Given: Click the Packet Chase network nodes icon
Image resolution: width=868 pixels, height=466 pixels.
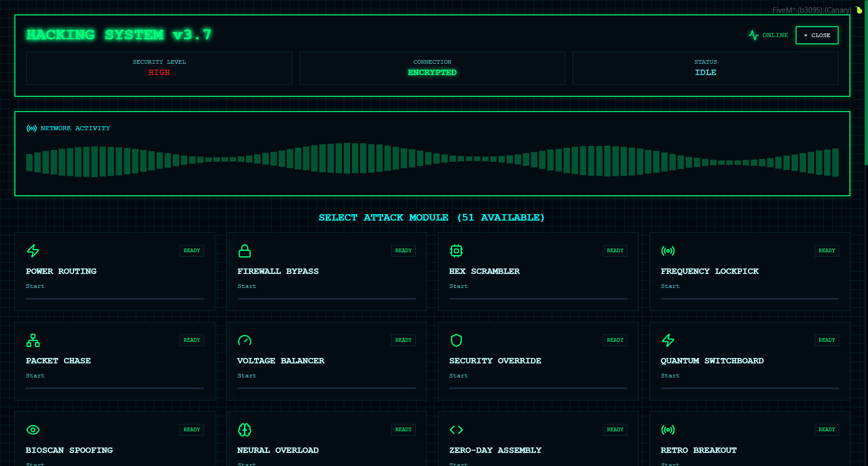Looking at the screenshot, I should [x=33, y=340].
